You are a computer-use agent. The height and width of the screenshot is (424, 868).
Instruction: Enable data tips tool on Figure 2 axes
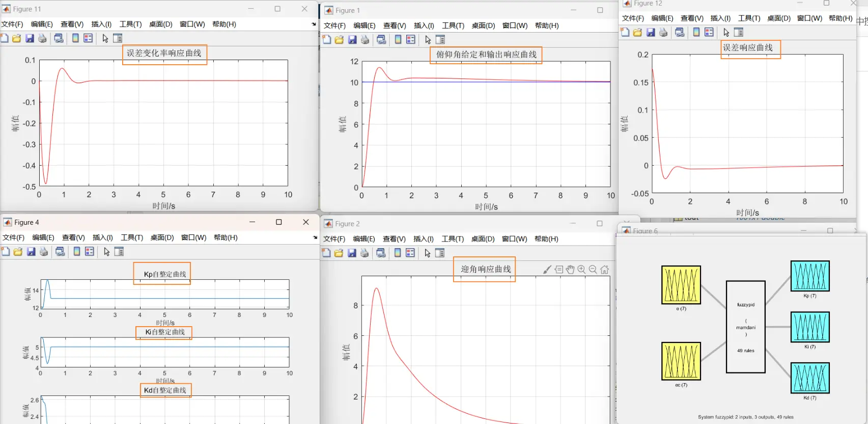coord(558,270)
